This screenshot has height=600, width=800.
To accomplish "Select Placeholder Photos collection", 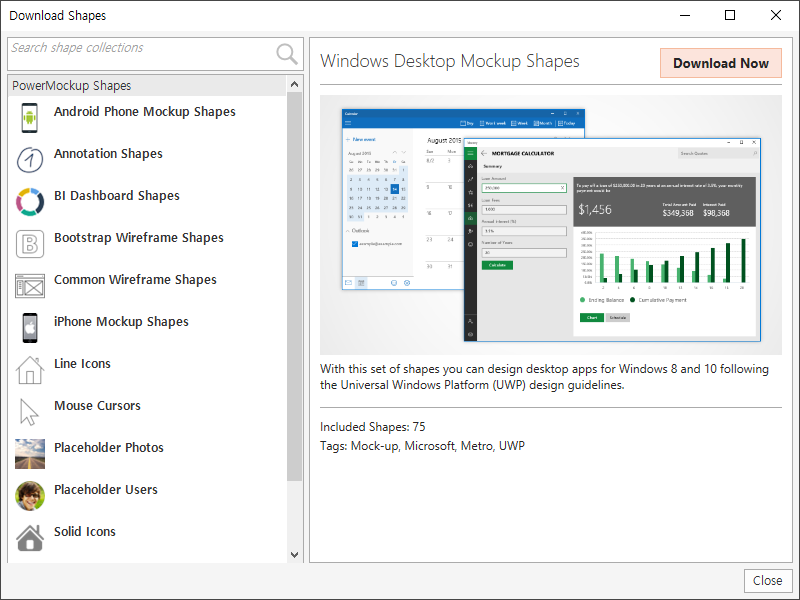I will pos(147,454).
